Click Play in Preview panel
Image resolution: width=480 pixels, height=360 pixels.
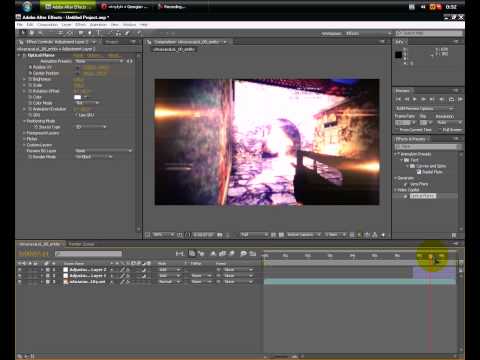point(415,99)
